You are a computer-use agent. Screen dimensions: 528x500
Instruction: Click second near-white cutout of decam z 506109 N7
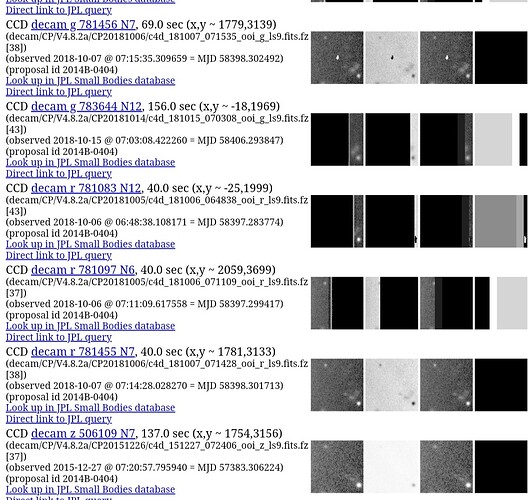click(x=392, y=467)
